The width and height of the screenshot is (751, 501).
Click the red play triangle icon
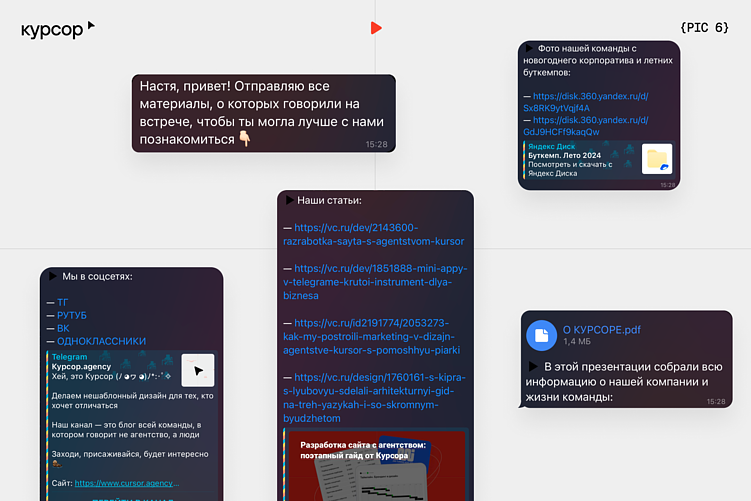coord(376,28)
